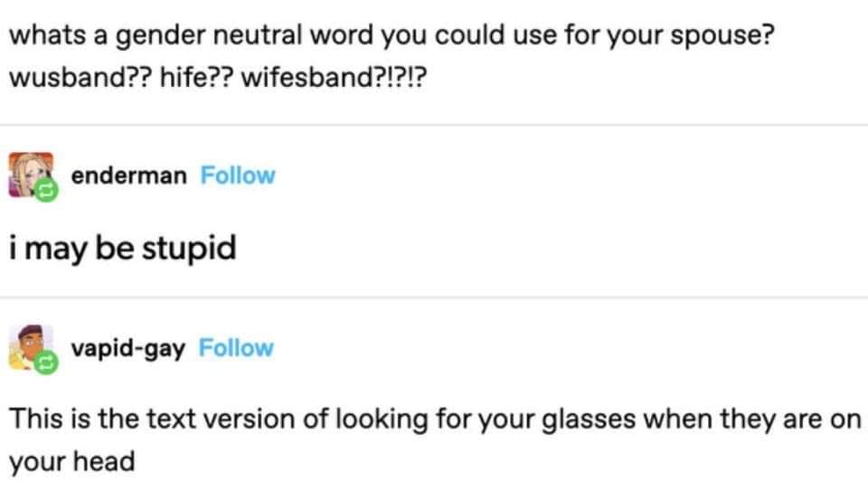The width and height of the screenshot is (868, 482).
Task: Open vapid-gay's profile avatar
Action: pyautogui.click(x=31, y=347)
